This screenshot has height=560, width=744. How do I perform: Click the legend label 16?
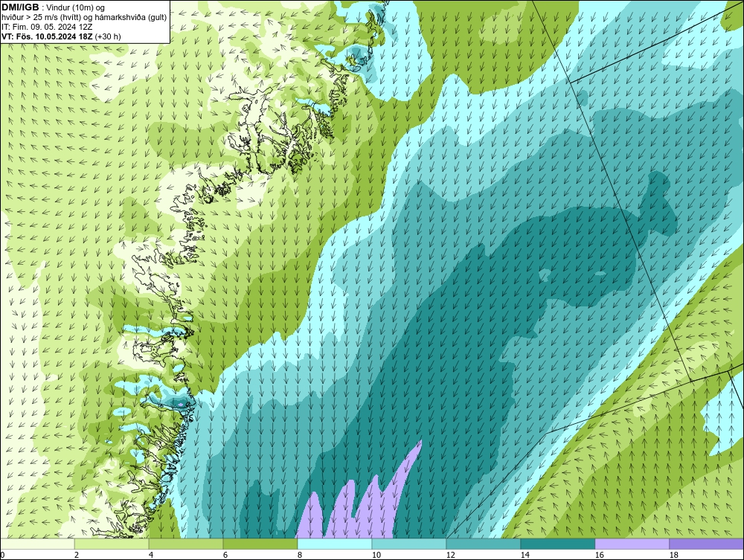coord(599,555)
